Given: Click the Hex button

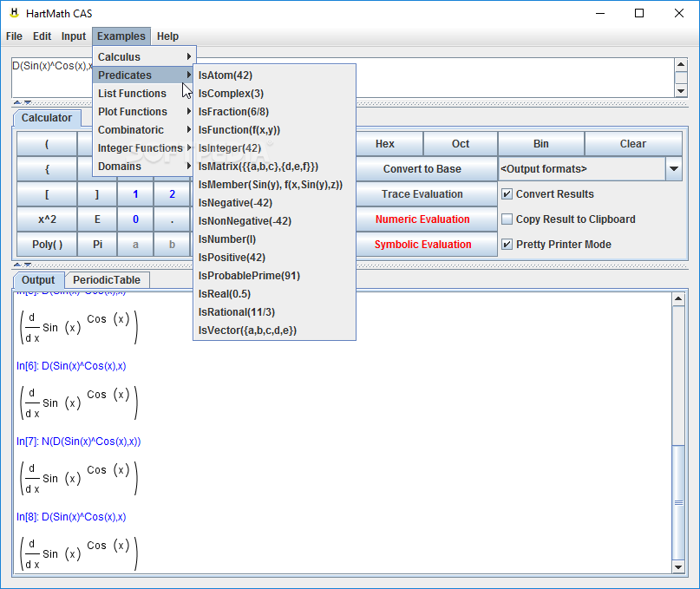Looking at the screenshot, I should (x=389, y=144).
